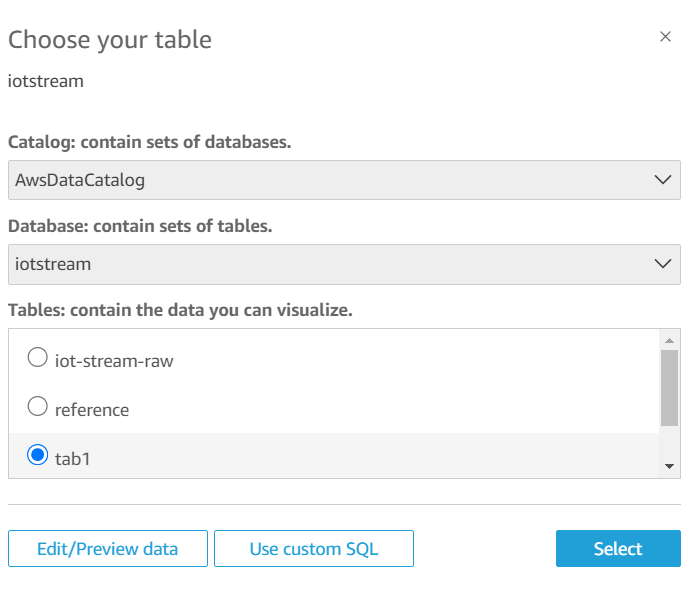
Task: Select the tab1 radio button
Action: (x=38, y=455)
